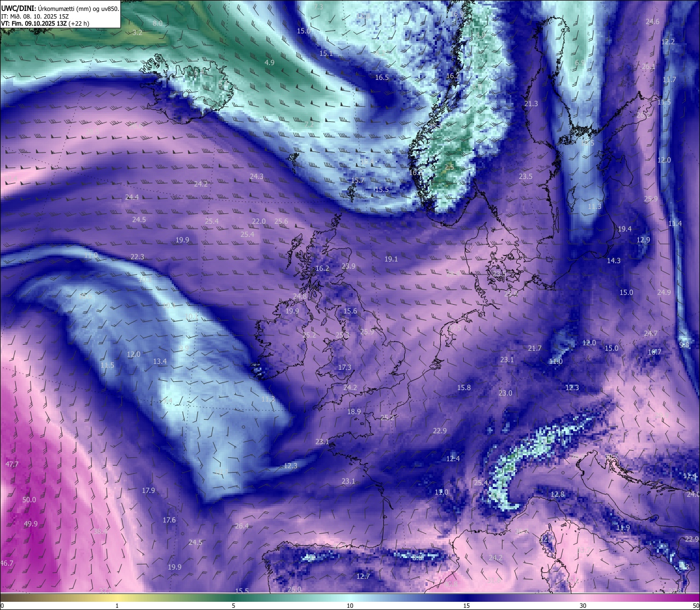Click the 25.6 value label
Screen dimensions: 700x610
pyautogui.click(x=281, y=222)
